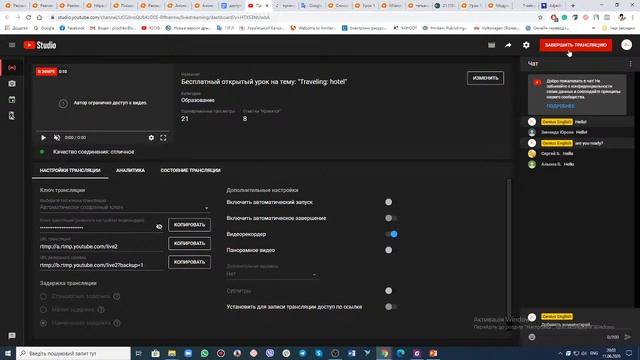Open WhatsApp from the taskbar
The height and width of the screenshot is (360, 640).
click(x=204, y=353)
